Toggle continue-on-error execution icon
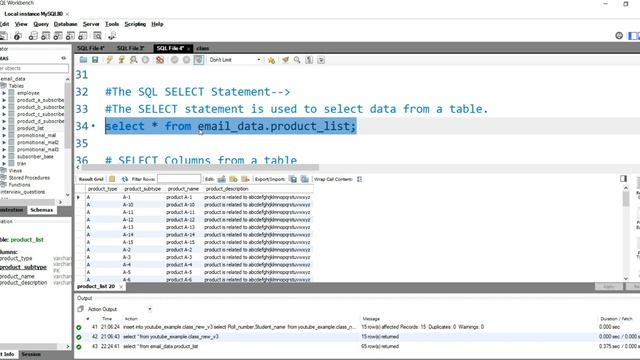Image resolution: width=640 pixels, height=360 pixels. [x=160, y=60]
